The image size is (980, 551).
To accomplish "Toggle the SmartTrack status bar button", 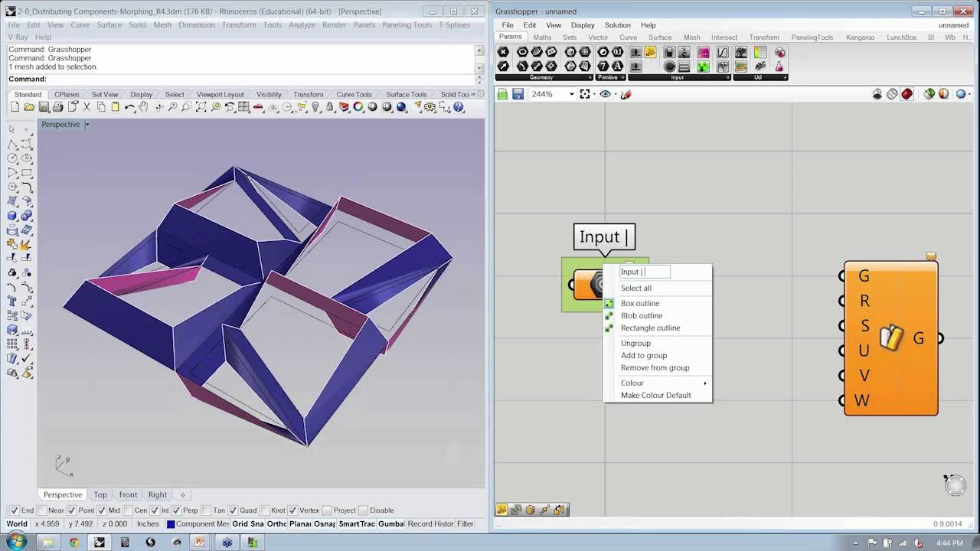I will 357,523.
